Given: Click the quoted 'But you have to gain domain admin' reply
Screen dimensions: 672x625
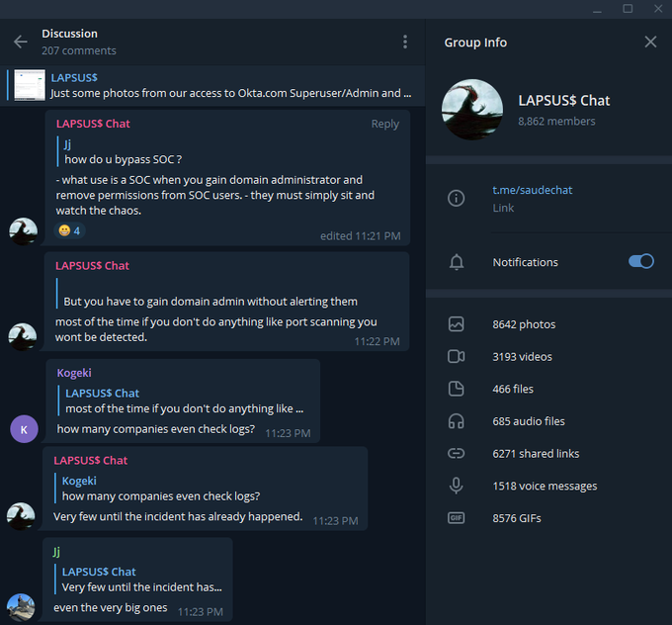Looking at the screenshot, I should (207, 294).
